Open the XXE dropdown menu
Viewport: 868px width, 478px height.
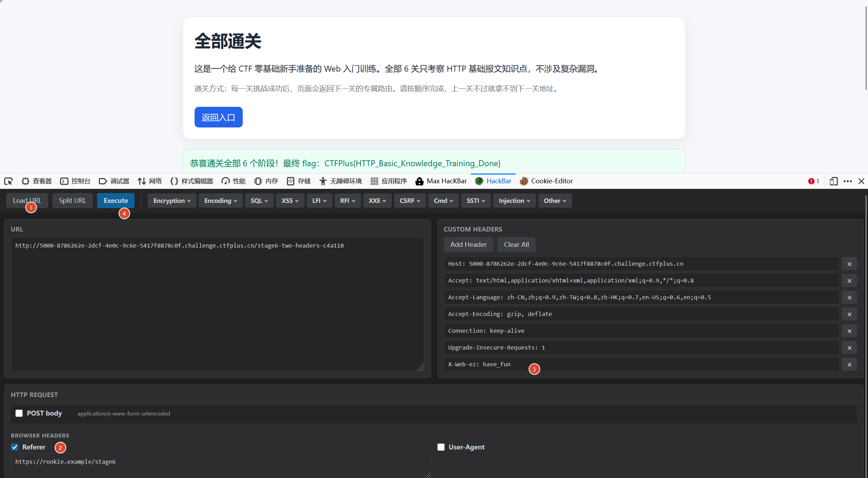tap(377, 201)
